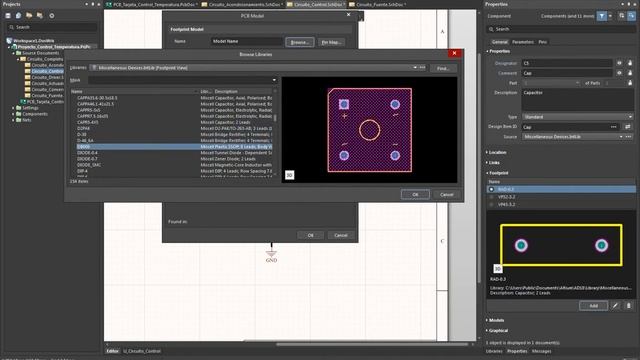
Task: Click the swap icon beside Design Item ID
Action: click(628, 127)
